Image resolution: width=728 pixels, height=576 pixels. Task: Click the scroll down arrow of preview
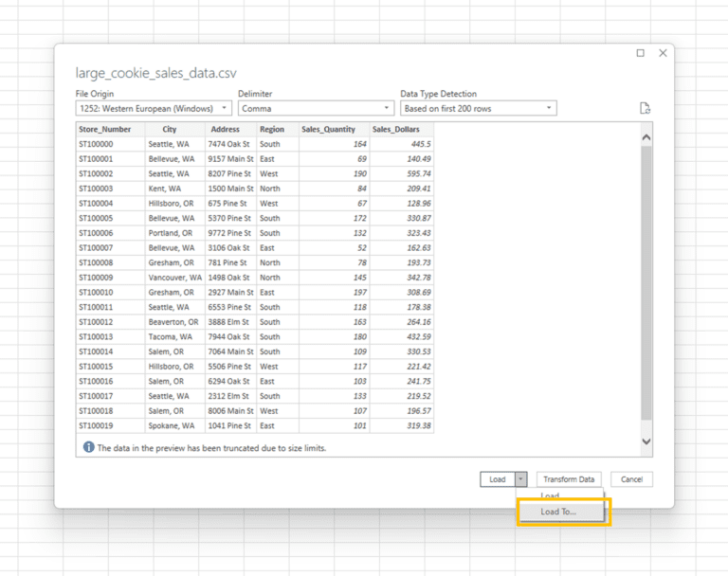point(646,441)
